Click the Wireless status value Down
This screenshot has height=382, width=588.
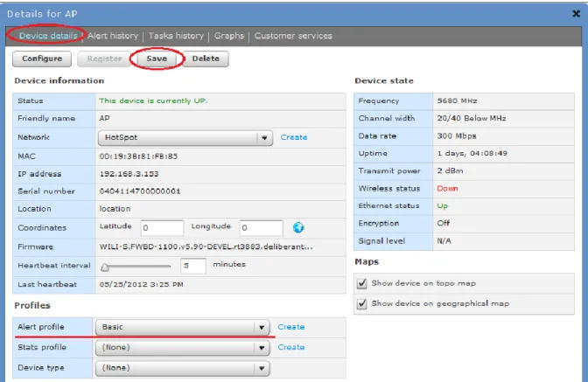coord(447,189)
